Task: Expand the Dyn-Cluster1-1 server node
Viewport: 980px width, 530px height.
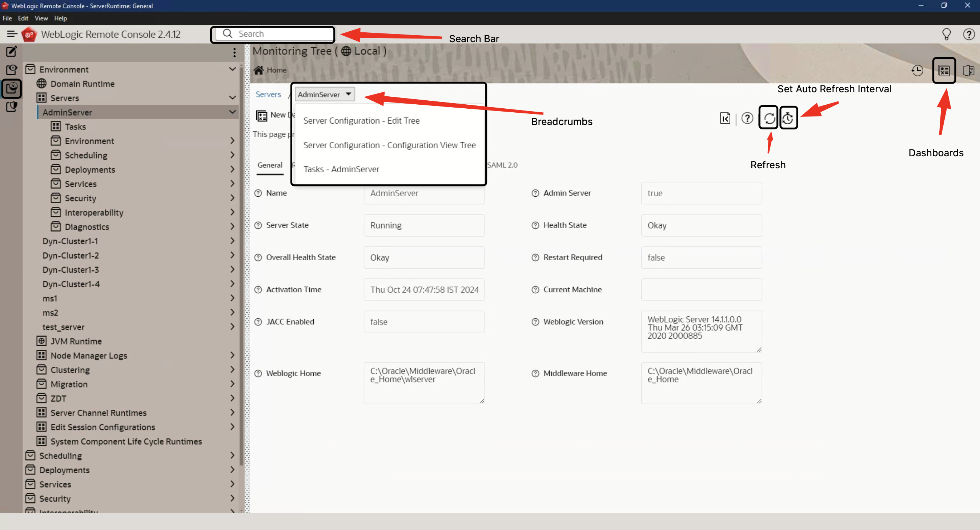Action: coord(232,241)
